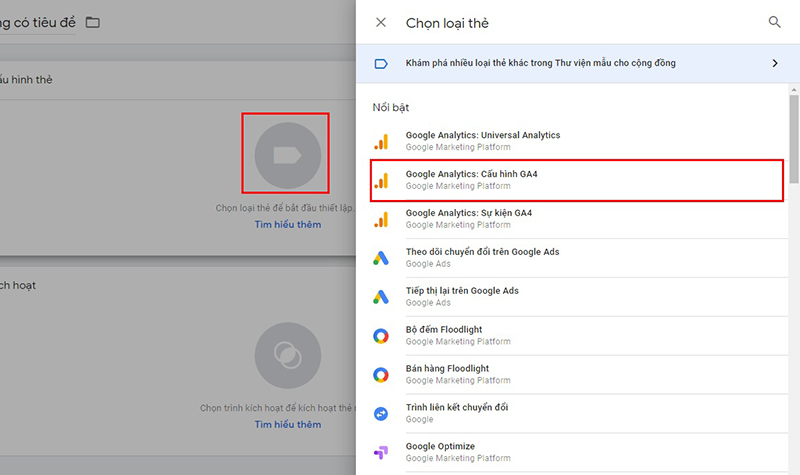Image resolution: width=800 pixels, height=475 pixels.
Task: Click the Bộ đếm Floodlight ring icon
Action: pos(381,336)
